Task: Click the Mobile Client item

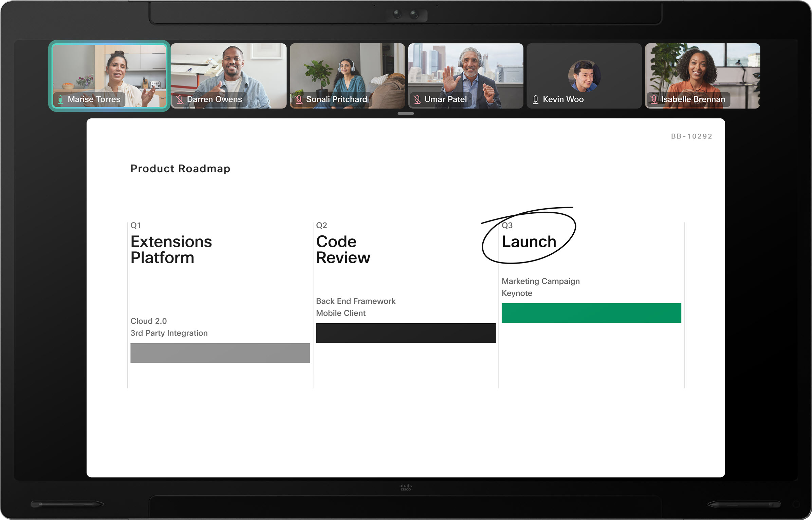Action: point(341,313)
